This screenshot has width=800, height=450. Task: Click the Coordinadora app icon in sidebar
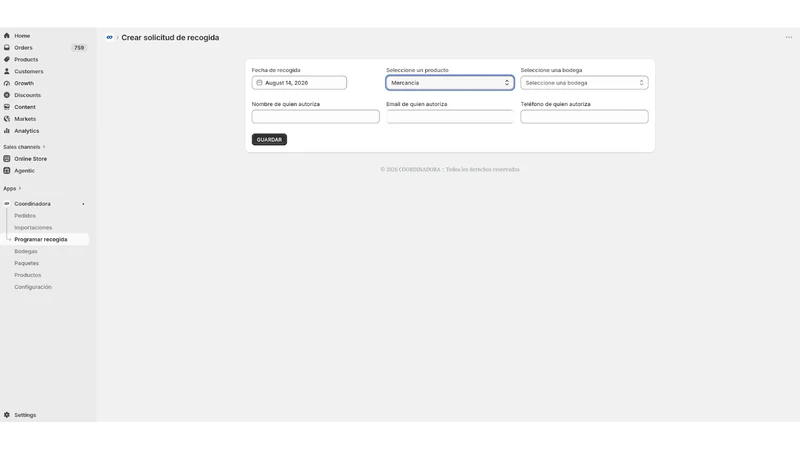7,204
